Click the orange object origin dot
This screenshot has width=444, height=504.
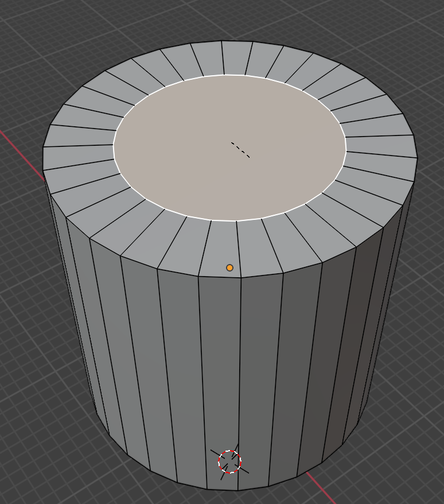[x=229, y=267]
